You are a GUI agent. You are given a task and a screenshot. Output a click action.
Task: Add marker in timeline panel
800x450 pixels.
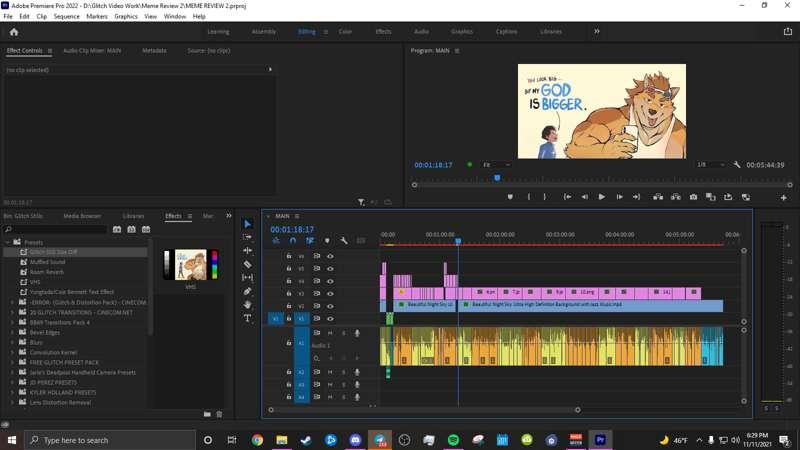tap(327, 240)
